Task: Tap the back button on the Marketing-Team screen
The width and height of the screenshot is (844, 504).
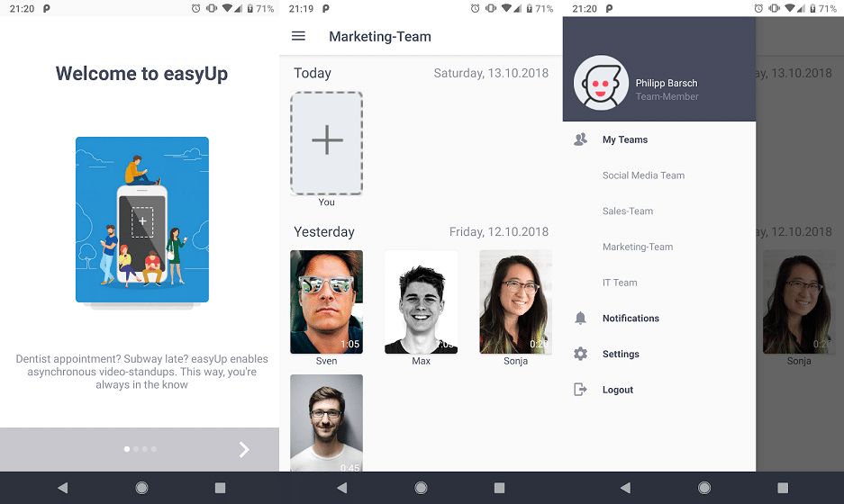Action: tap(341, 488)
